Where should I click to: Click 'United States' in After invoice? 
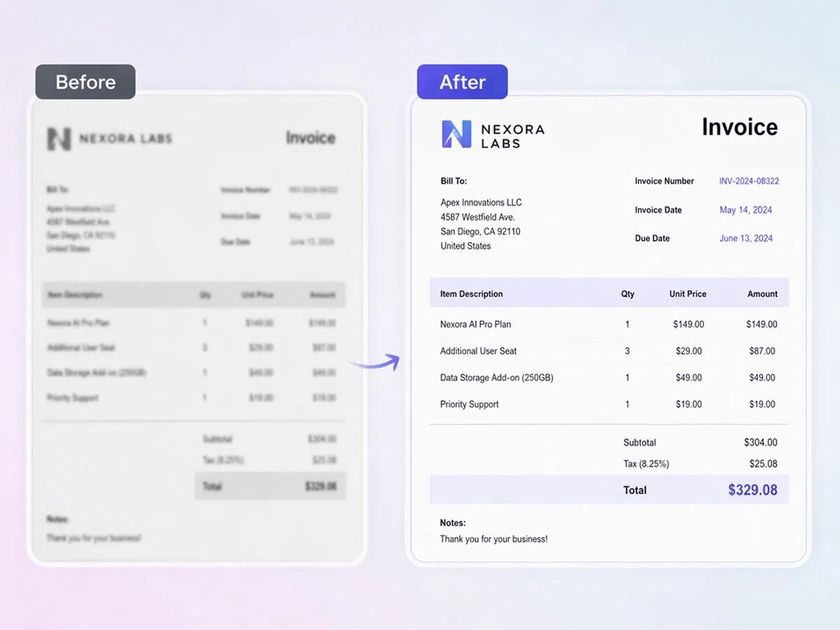tap(465, 246)
